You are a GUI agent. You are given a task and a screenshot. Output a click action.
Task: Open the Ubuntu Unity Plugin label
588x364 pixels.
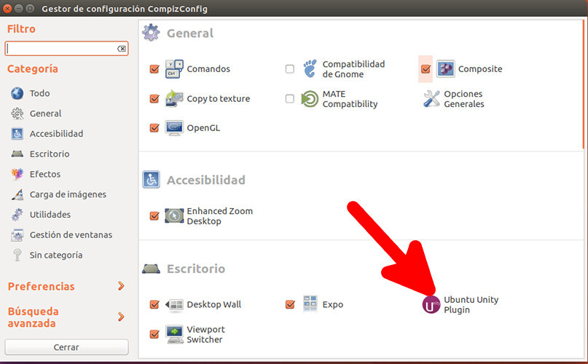click(471, 305)
